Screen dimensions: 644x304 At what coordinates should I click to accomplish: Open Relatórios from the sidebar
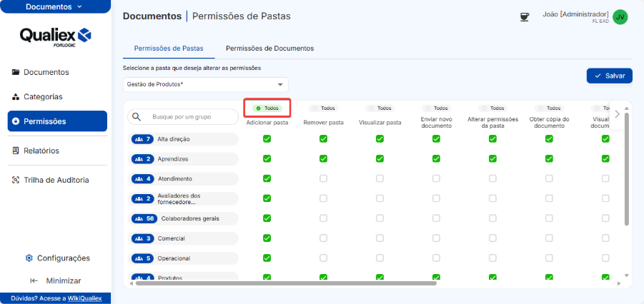pos(41,151)
